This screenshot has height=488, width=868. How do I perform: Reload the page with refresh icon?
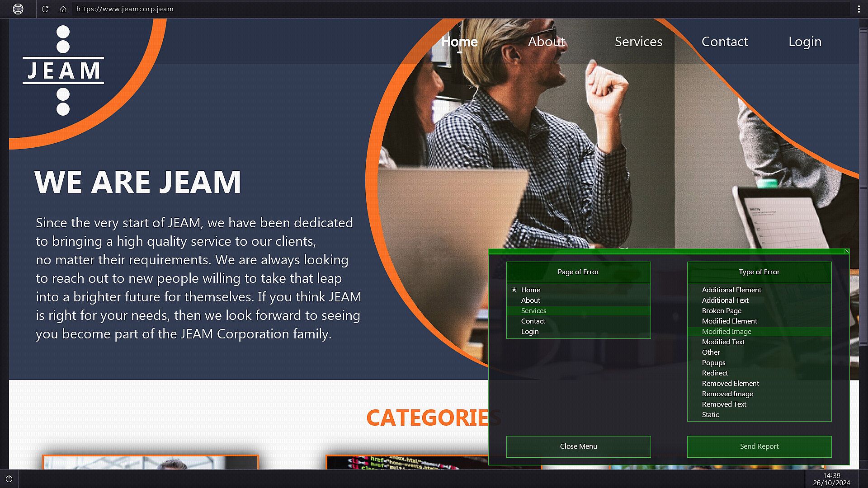(45, 9)
